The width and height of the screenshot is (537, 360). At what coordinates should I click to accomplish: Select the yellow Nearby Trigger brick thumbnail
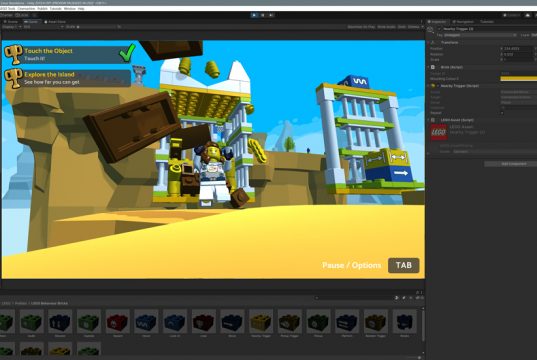(x=261, y=322)
